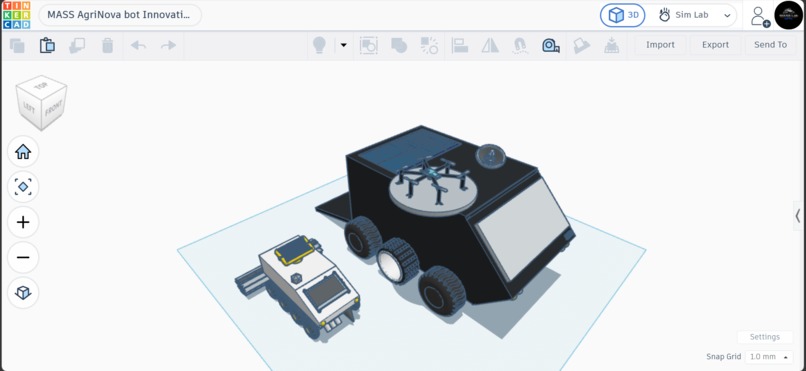Click the LEFT face of view cube

click(28, 107)
